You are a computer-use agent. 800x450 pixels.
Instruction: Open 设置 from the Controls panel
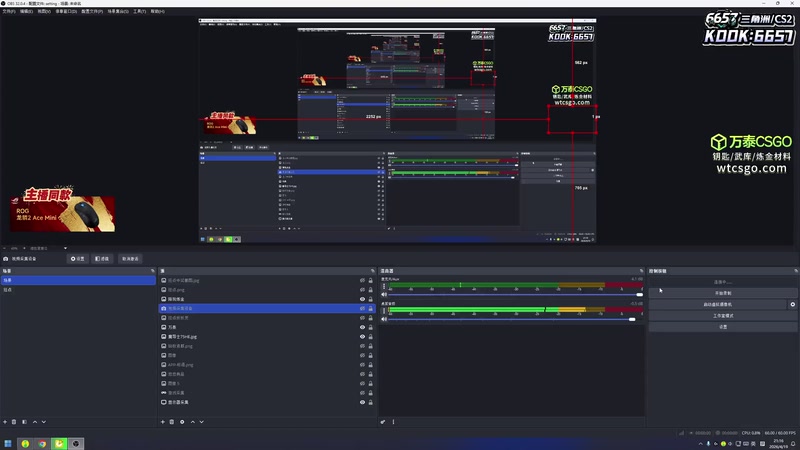[723, 327]
